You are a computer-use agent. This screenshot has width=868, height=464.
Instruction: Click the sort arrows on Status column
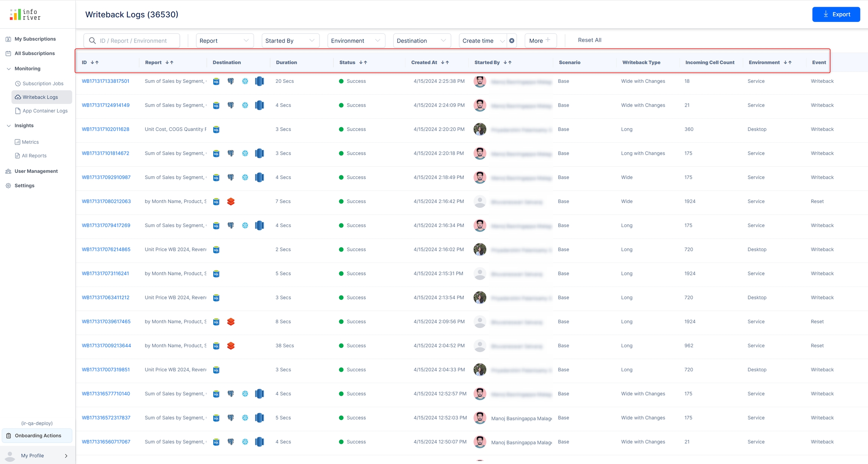pos(363,63)
